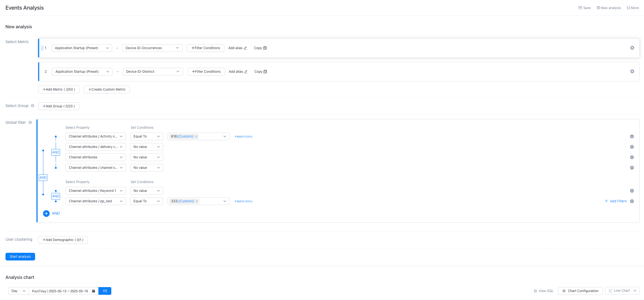Click the blue plus AND circle icon
644x300 pixels.
(46, 214)
